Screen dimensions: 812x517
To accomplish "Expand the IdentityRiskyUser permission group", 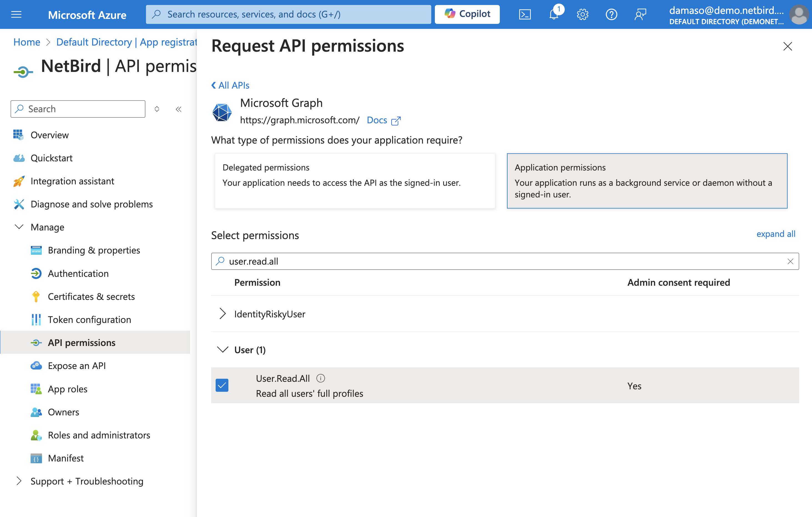I will pos(222,313).
